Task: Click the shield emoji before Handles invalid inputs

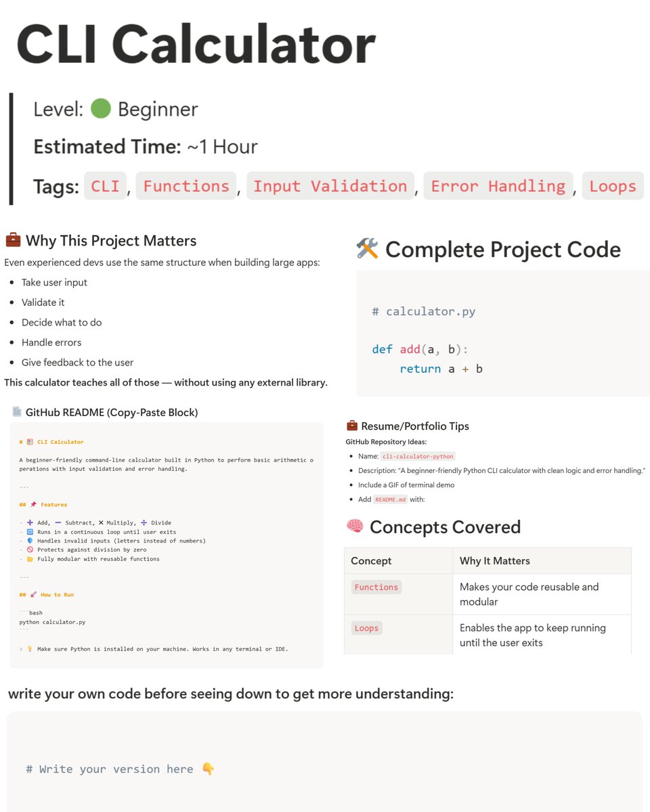Action: pos(30,541)
